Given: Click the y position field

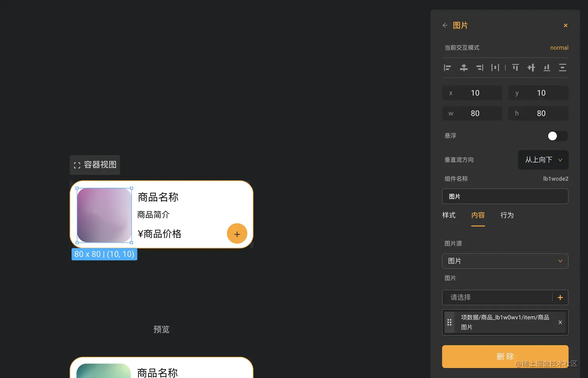Looking at the screenshot, I should (x=538, y=93).
